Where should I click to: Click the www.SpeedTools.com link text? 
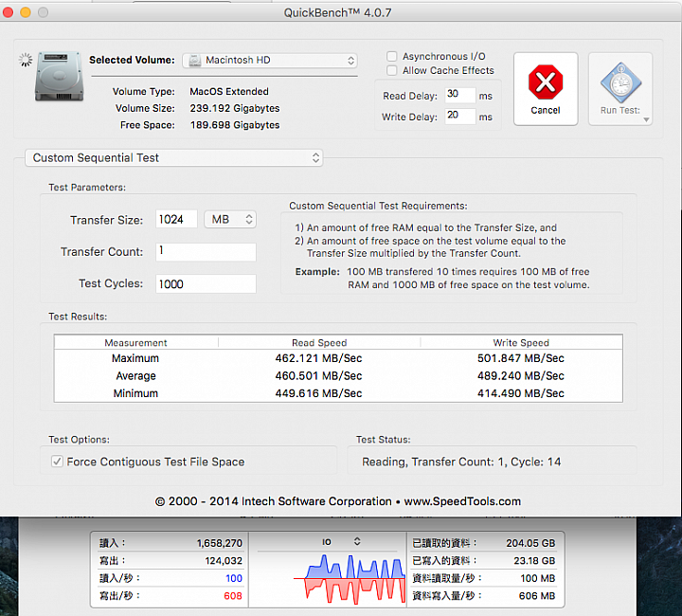click(x=462, y=501)
